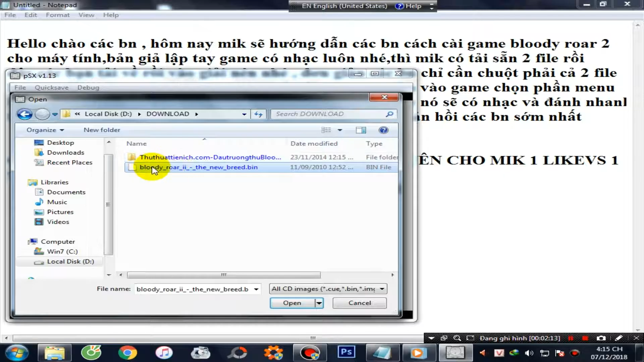644x362 pixels.
Task: Open Notepad Edit menu
Action: coord(31,15)
